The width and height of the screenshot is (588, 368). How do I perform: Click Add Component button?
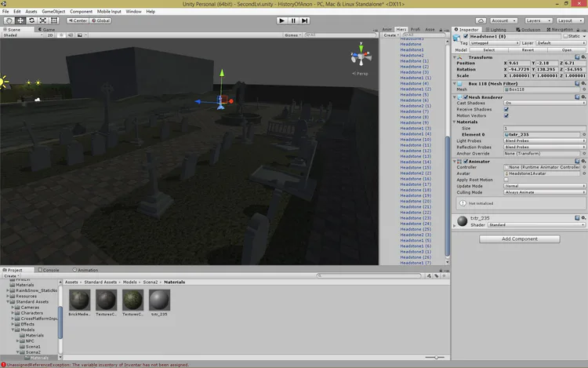[519, 239]
